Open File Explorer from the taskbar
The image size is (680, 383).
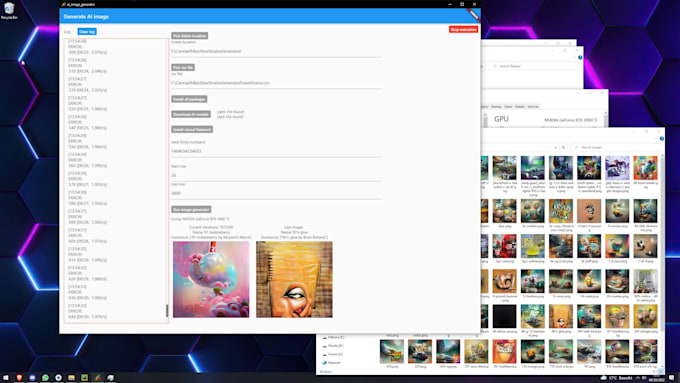[71, 378]
